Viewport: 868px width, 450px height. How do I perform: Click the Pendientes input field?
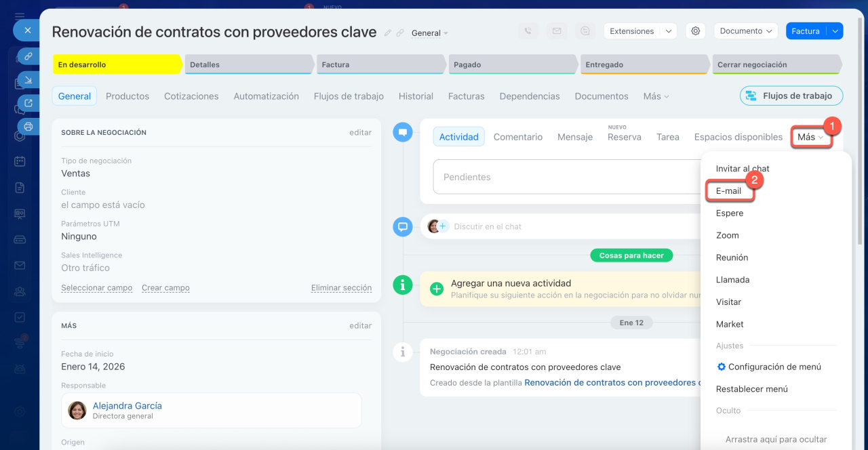(566, 177)
